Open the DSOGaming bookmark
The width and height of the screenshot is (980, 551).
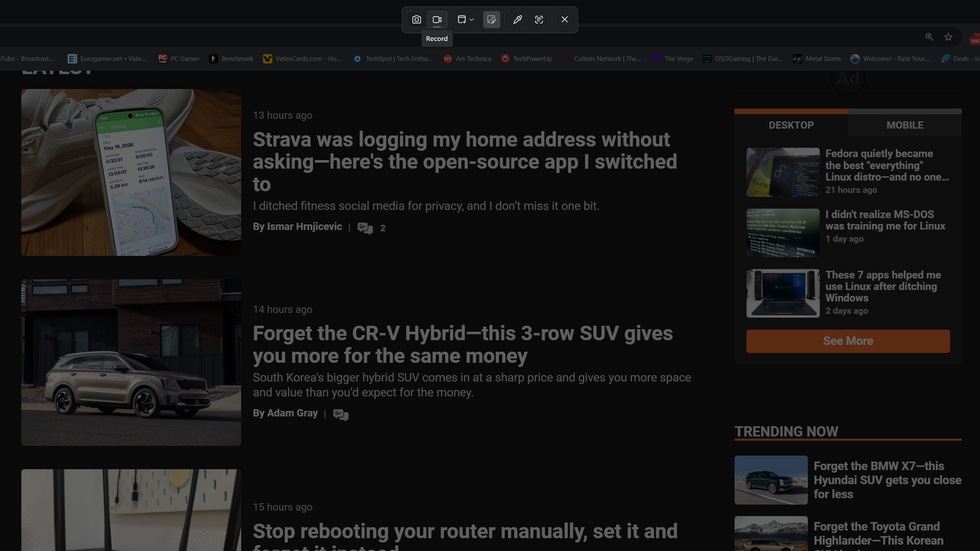click(743, 59)
